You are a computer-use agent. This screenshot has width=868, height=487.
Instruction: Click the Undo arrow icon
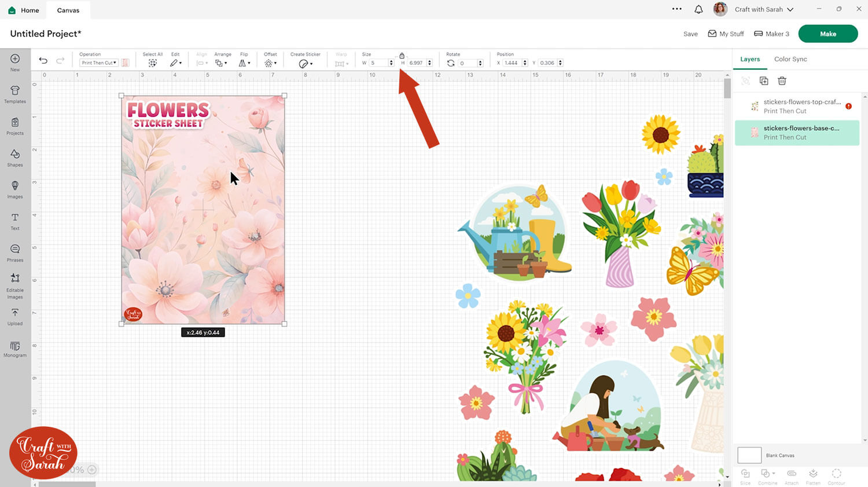(x=43, y=61)
